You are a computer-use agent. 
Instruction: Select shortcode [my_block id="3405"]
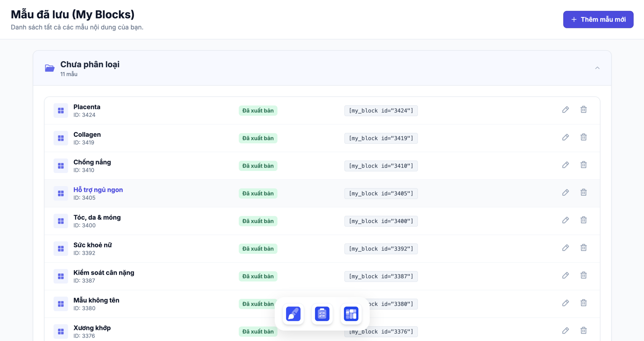(x=381, y=193)
